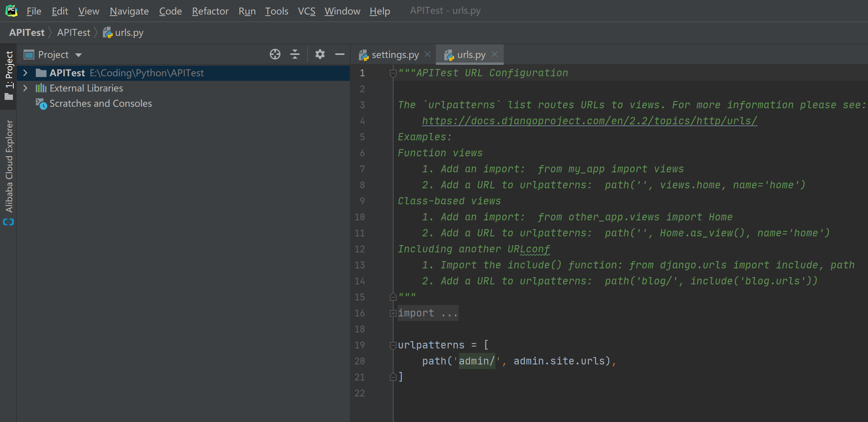The width and height of the screenshot is (868, 422).
Task: Switch to the settings.py tab
Action: point(395,55)
